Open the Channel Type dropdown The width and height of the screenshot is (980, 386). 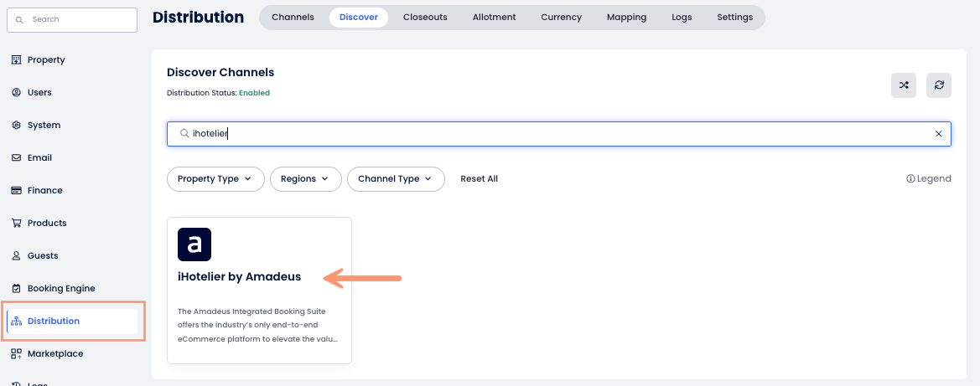click(395, 179)
